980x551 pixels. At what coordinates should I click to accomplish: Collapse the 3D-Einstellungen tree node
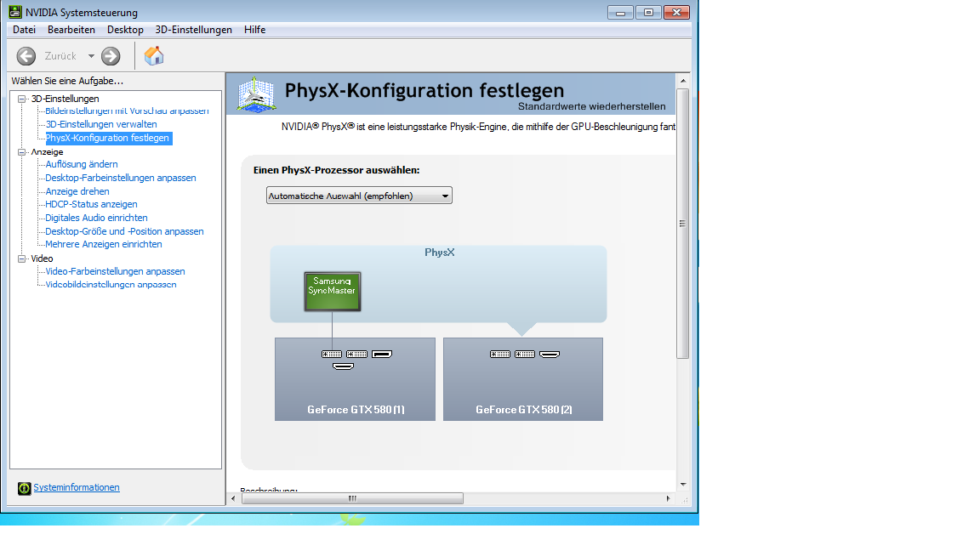(22, 99)
